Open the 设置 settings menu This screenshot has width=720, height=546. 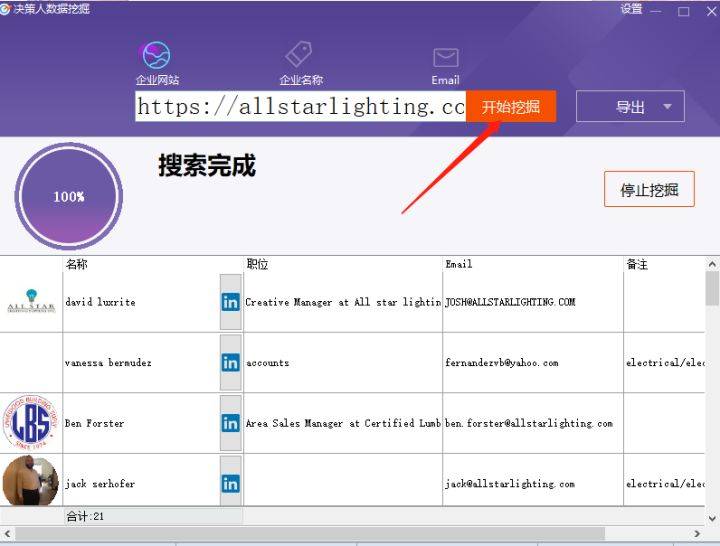[x=631, y=10]
